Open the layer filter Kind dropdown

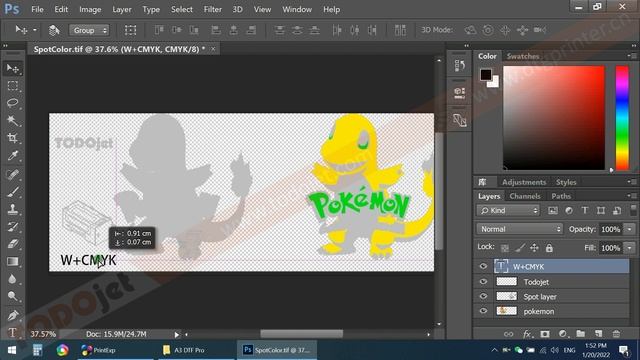(508, 210)
